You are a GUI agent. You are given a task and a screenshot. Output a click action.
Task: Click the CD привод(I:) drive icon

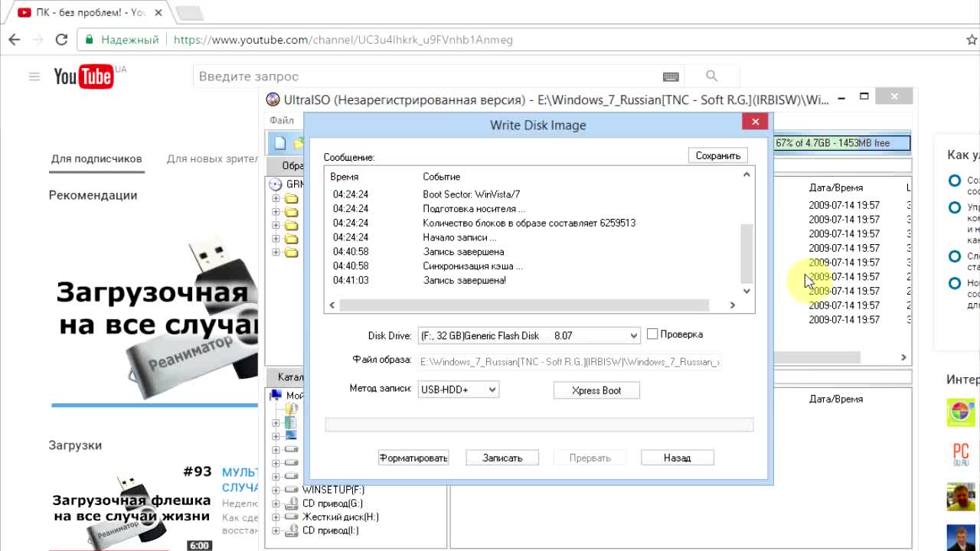point(291,531)
